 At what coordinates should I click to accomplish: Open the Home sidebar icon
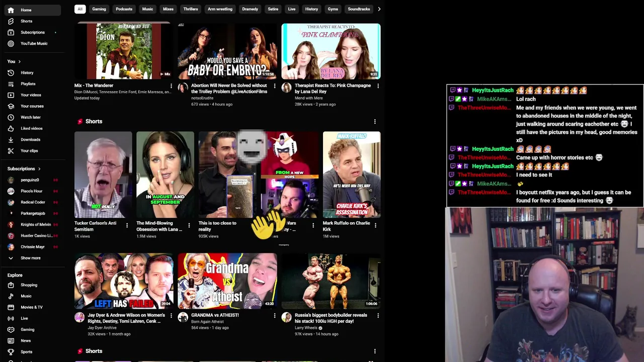11,10
